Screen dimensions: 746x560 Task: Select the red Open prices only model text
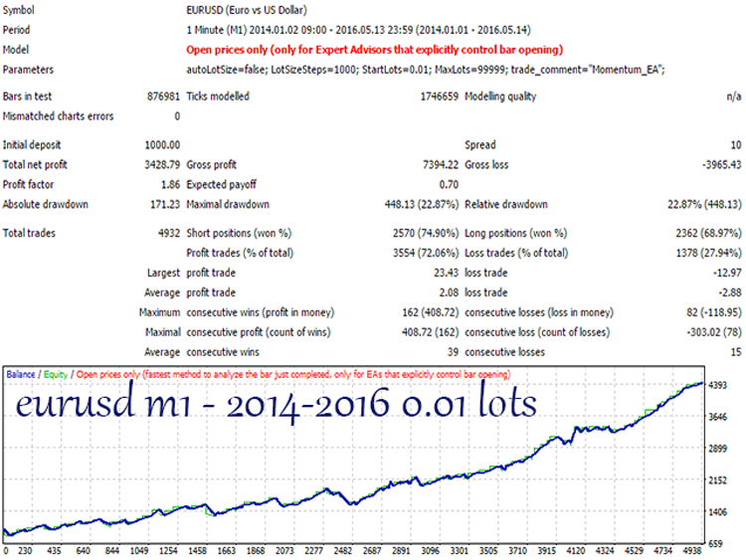(374, 50)
